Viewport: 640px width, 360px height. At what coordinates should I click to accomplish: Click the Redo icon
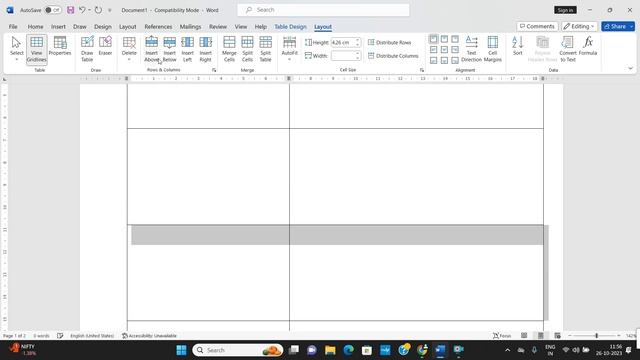pyautogui.click(x=98, y=10)
